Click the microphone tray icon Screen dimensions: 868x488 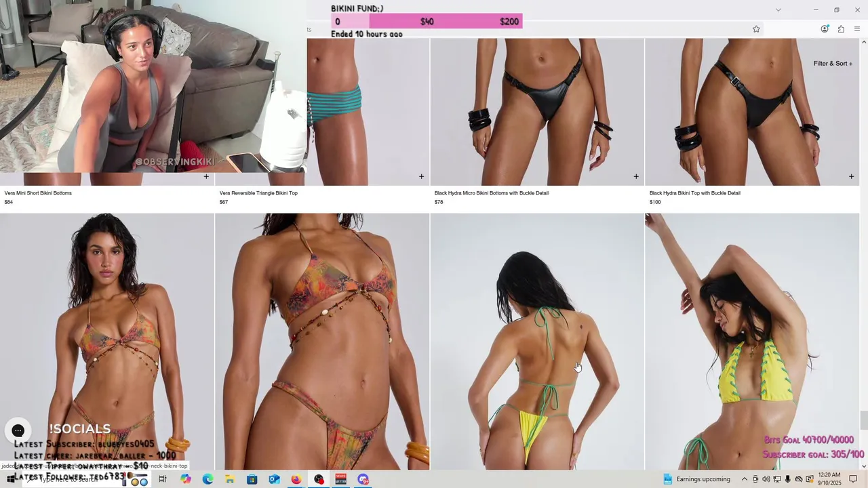[787, 479]
